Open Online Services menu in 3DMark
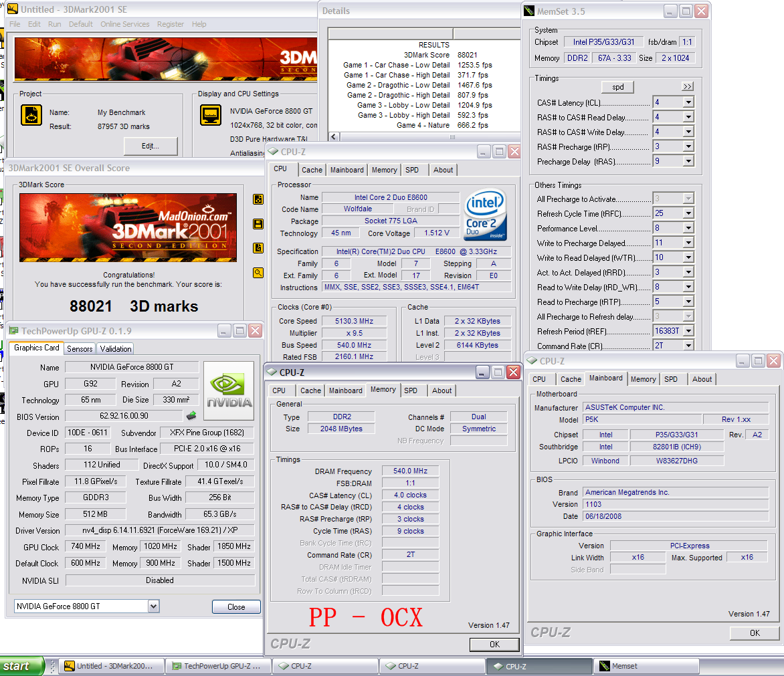 tap(125, 24)
